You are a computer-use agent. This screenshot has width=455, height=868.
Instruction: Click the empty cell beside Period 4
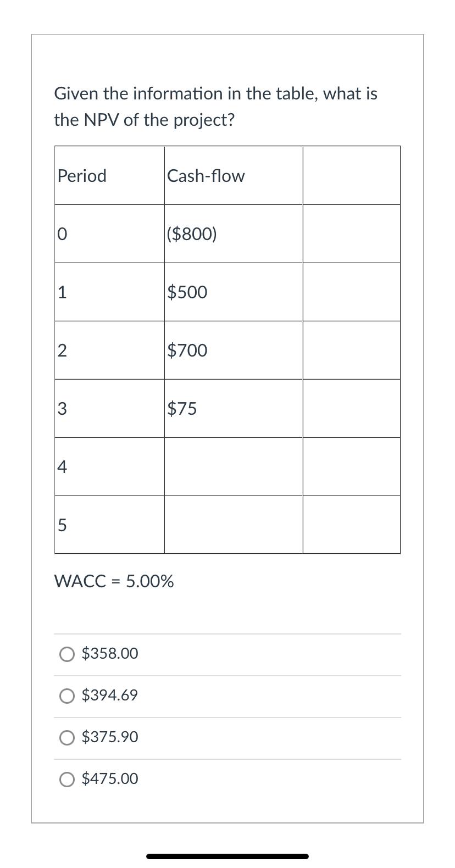click(233, 466)
